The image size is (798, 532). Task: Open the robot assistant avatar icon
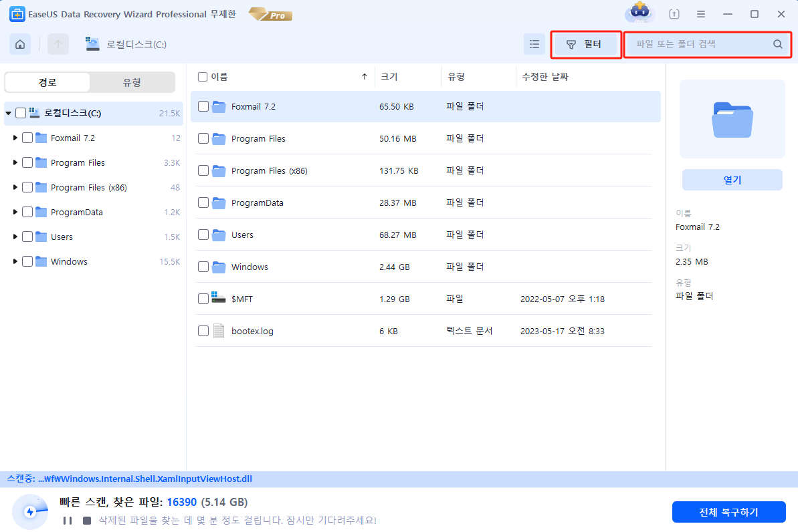pyautogui.click(x=639, y=12)
